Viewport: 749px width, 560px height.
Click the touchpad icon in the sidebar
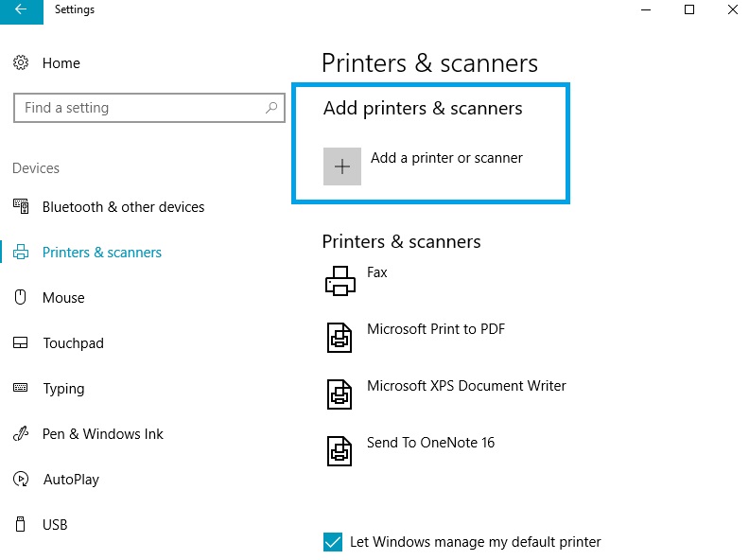coord(21,342)
